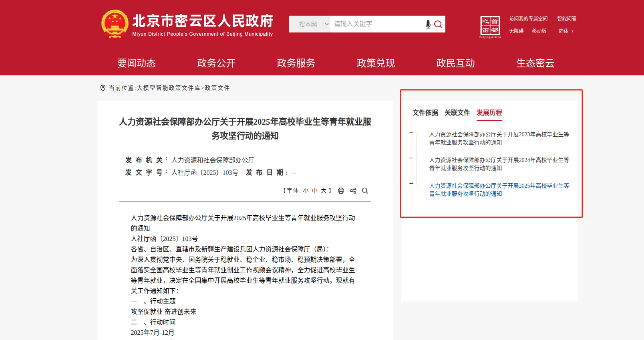The width and height of the screenshot is (644, 340).
Task: Click the location pin breadcrumb icon
Action: pos(103,88)
